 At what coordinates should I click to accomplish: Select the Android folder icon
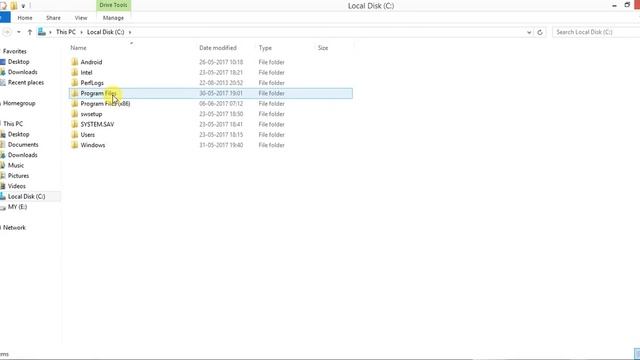pyautogui.click(x=74, y=62)
